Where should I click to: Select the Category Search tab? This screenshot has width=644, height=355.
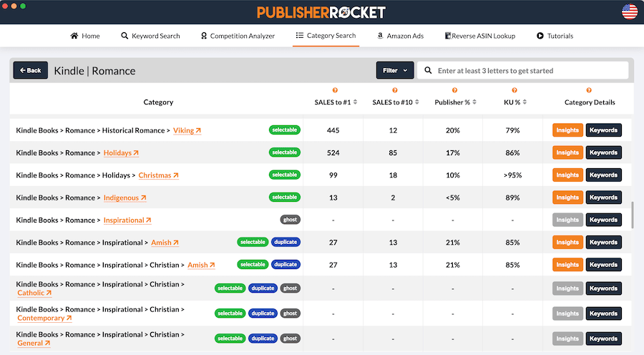pyautogui.click(x=326, y=35)
